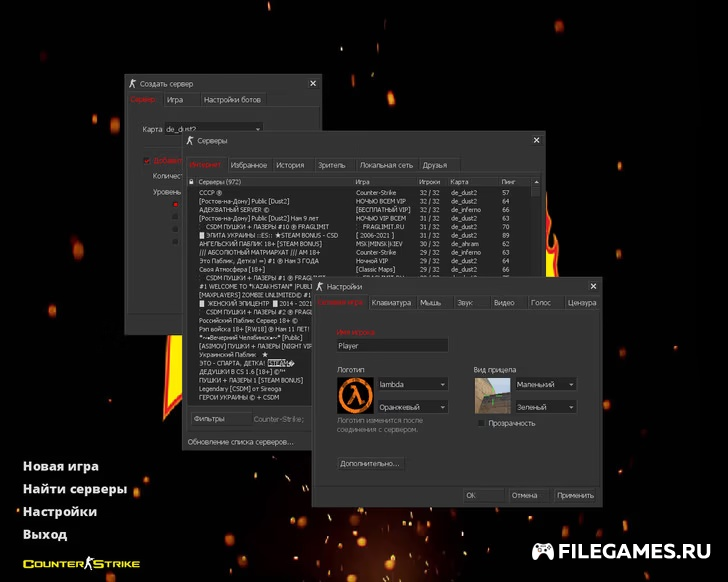This screenshot has width=728, height=582.
Task: Select the Сетевая игра tab
Action: tap(340, 303)
